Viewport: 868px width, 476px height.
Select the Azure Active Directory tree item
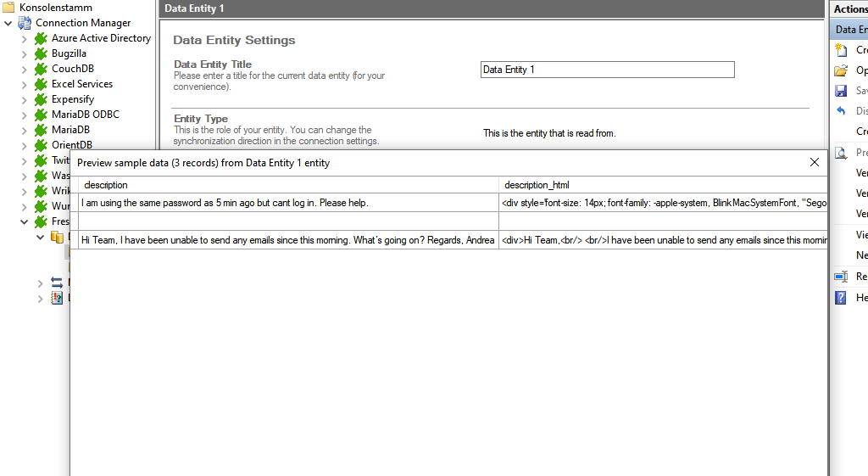click(101, 38)
